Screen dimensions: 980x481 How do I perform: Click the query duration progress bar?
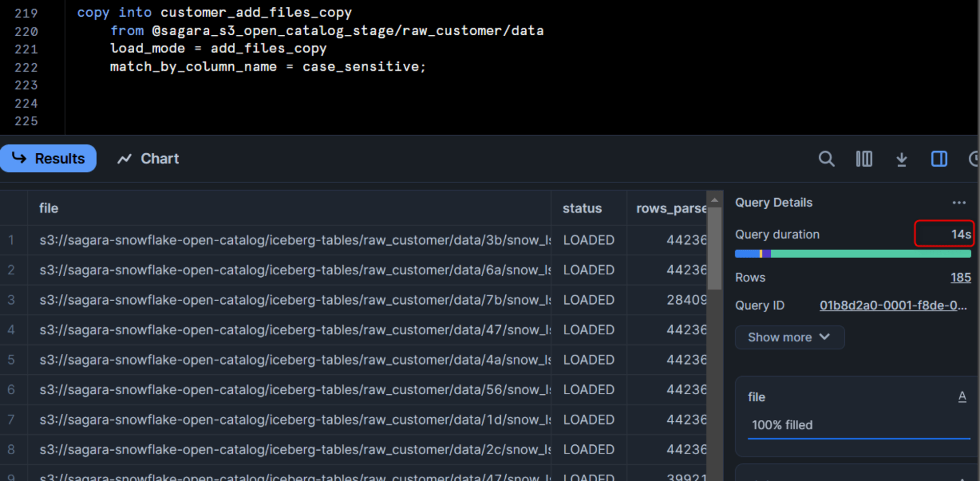click(x=853, y=254)
